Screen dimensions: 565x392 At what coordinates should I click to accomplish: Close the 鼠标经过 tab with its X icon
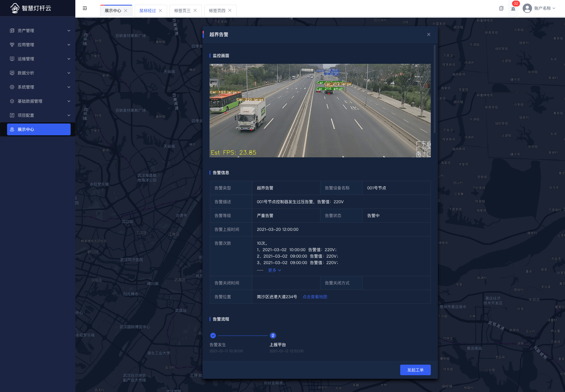pyautogui.click(x=160, y=11)
